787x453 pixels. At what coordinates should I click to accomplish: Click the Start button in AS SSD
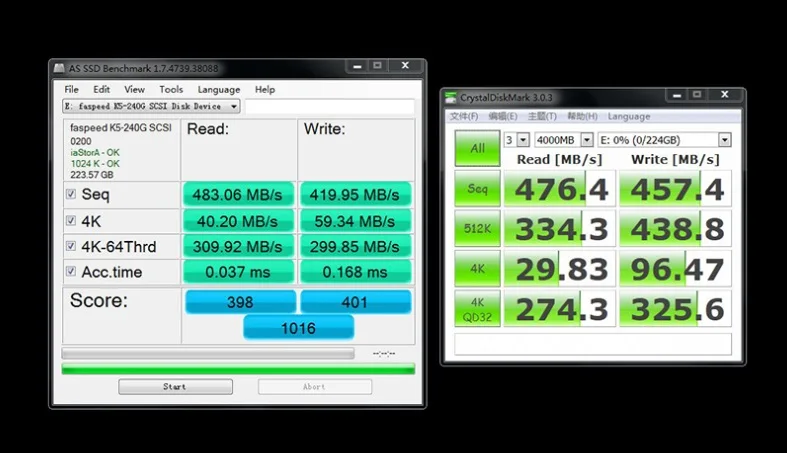175,387
